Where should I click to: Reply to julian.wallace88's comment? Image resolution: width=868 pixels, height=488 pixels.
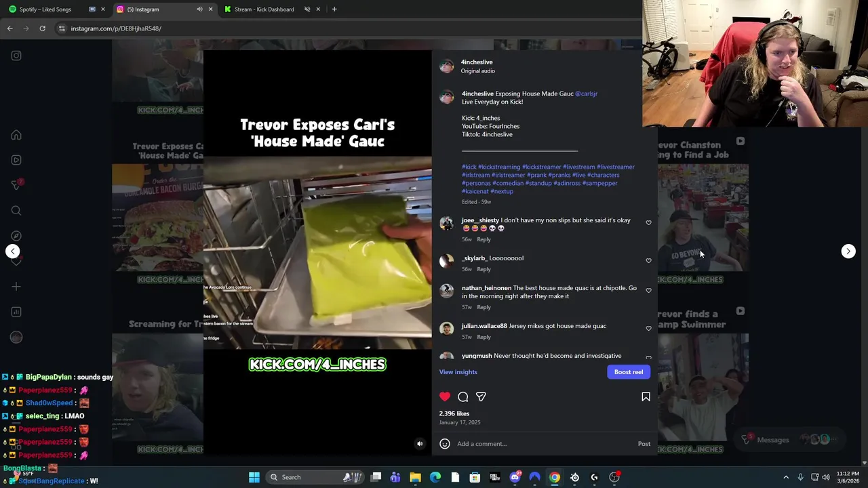click(484, 337)
